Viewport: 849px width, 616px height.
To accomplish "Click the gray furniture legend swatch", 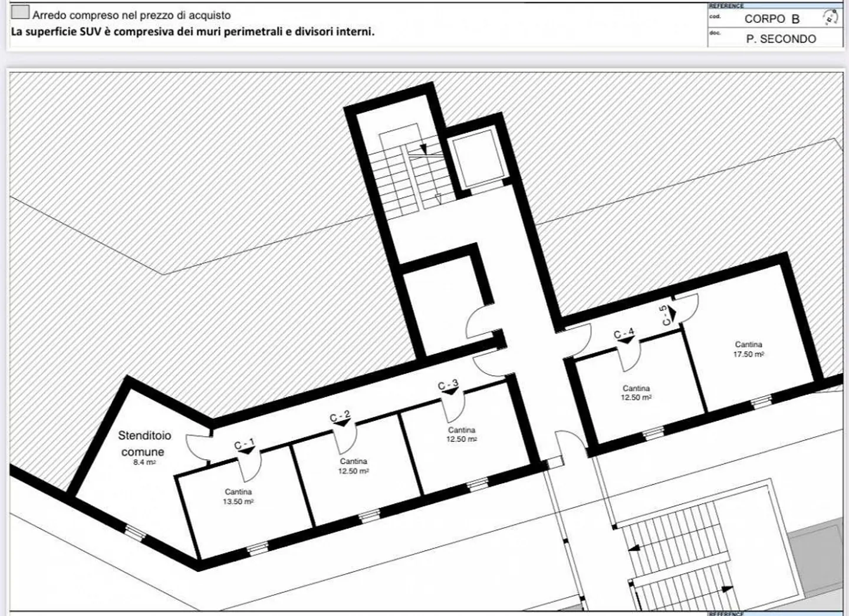I will pyautogui.click(x=20, y=12).
